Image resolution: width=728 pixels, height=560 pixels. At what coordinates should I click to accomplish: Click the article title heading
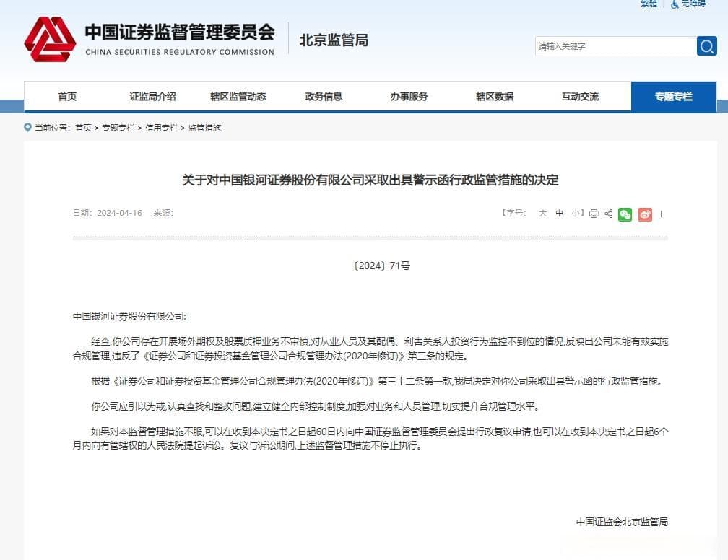click(x=370, y=180)
